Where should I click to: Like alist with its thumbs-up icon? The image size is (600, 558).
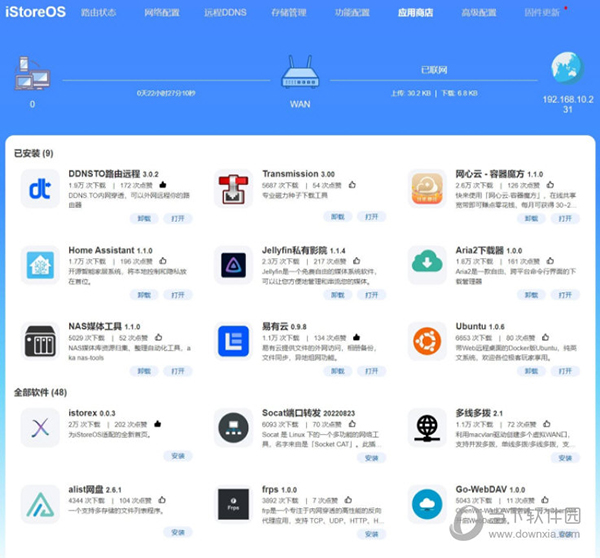click(162, 500)
